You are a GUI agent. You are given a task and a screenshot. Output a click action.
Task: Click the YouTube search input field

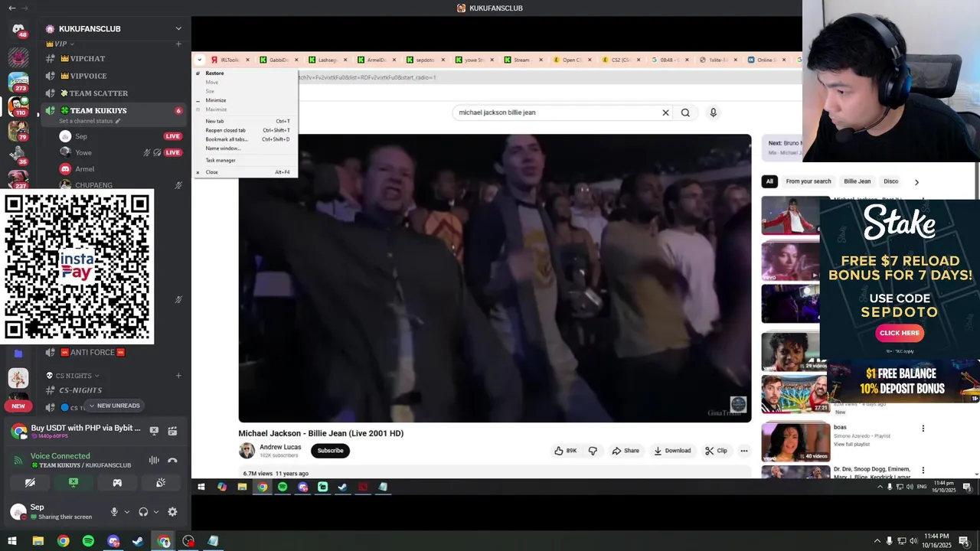pyautogui.click(x=557, y=112)
